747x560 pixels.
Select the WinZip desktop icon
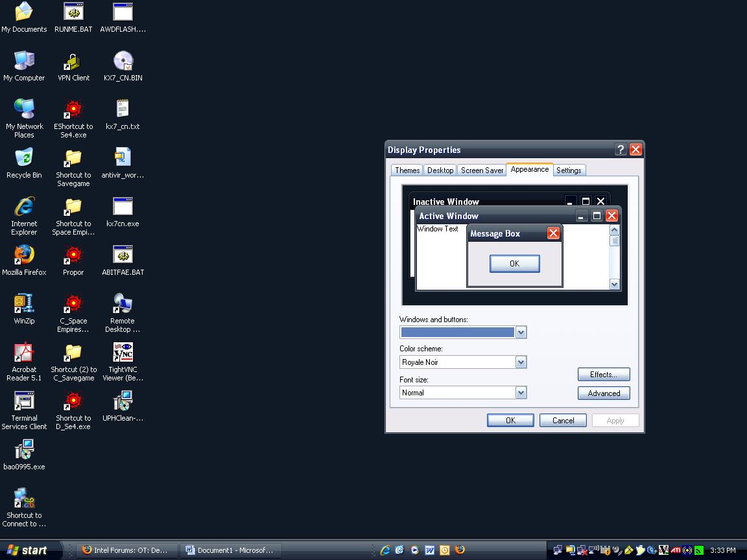tap(24, 304)
